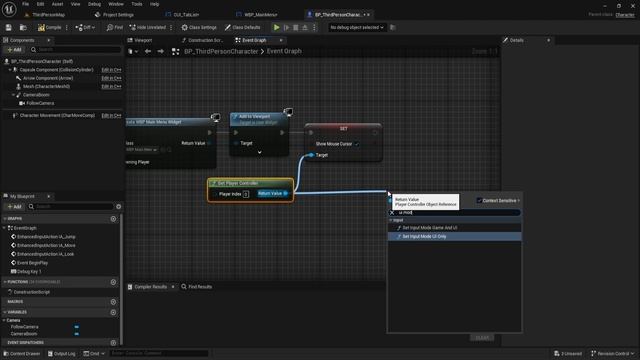This screenshot has height=360, width=640.
Task: Select FollowCamera component
Action: (40, 103)
